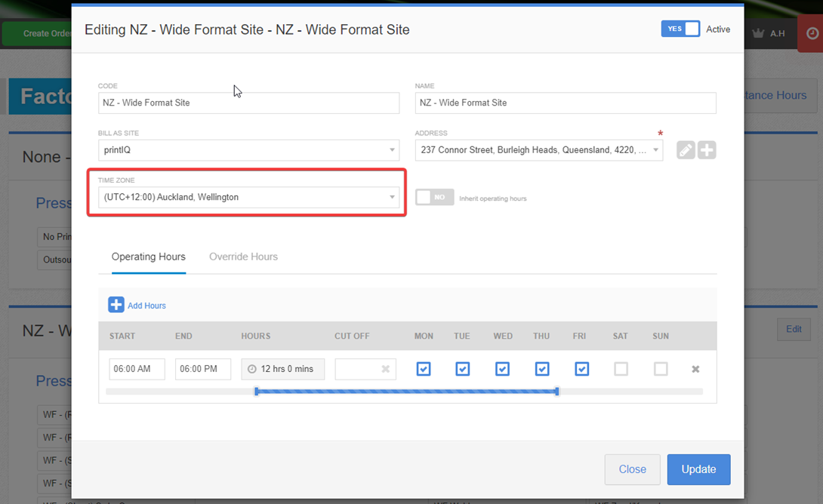823x504 pixels.
Task: Click the 12 hrs 0 mins field
Action: point(283,369)
